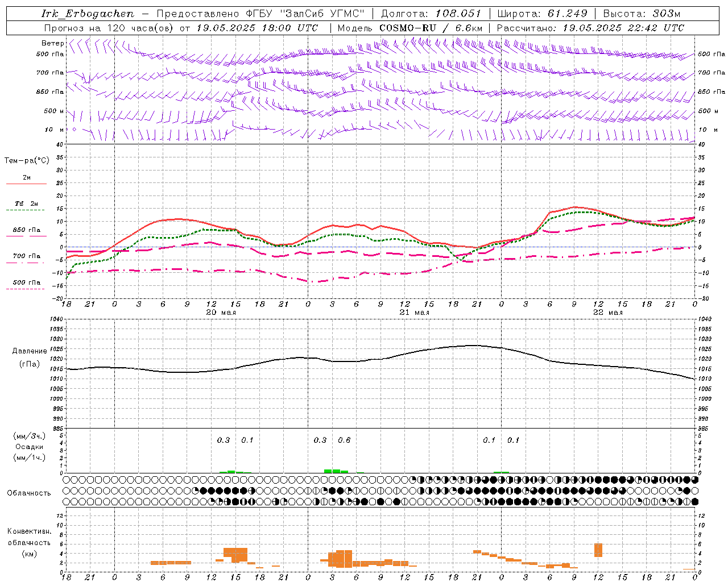Screen dimensions: 728x582
Task: Click the Td 2м dew point legend label
Action: point(27,203)
